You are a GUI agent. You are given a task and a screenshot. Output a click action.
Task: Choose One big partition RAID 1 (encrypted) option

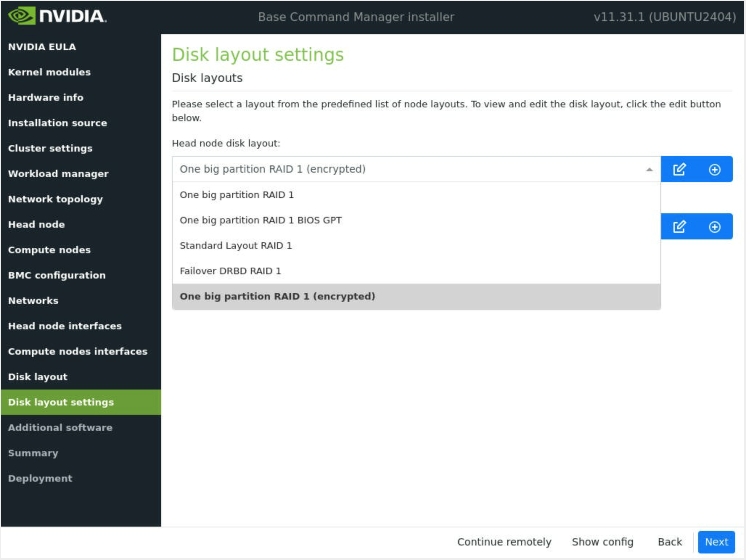coord(277,296)
